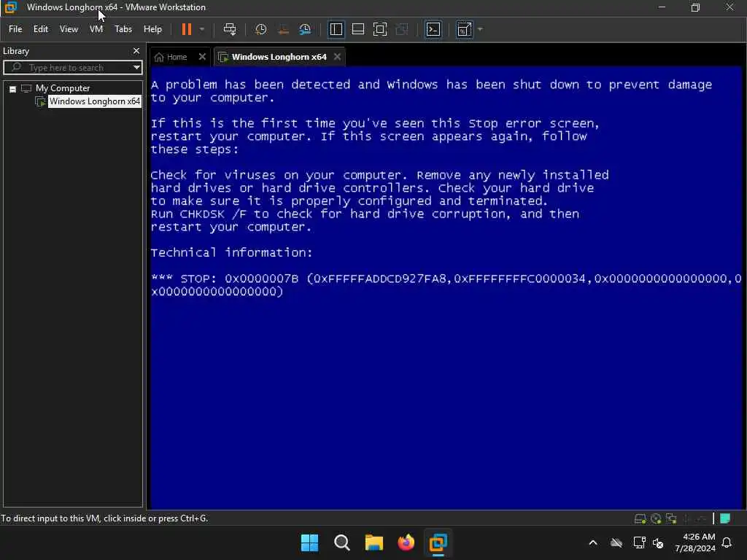Click the hard disk status icon
This screenshot has height=560, width=747.
640,518
